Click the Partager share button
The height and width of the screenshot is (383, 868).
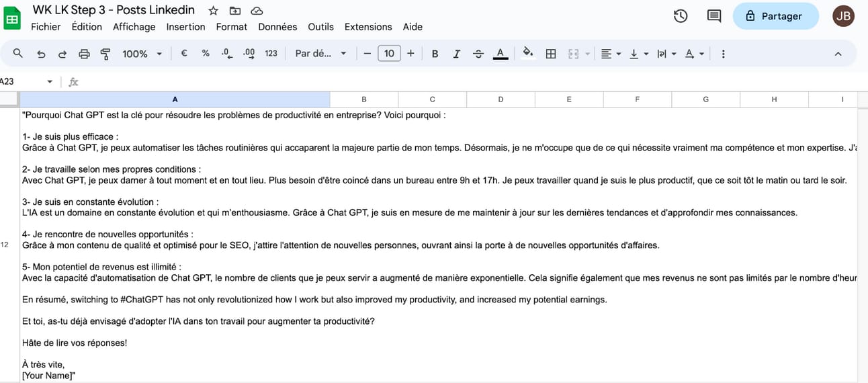[x=776, y=15]
